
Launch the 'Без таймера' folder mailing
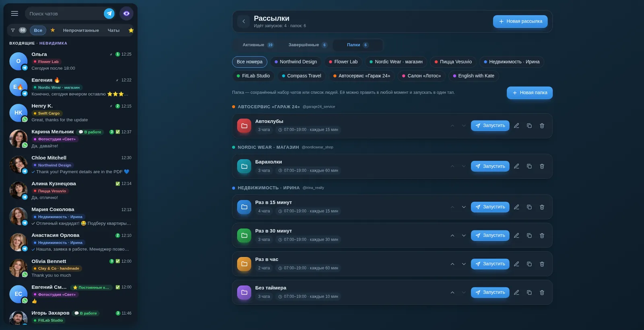click(x=490, y=293)
